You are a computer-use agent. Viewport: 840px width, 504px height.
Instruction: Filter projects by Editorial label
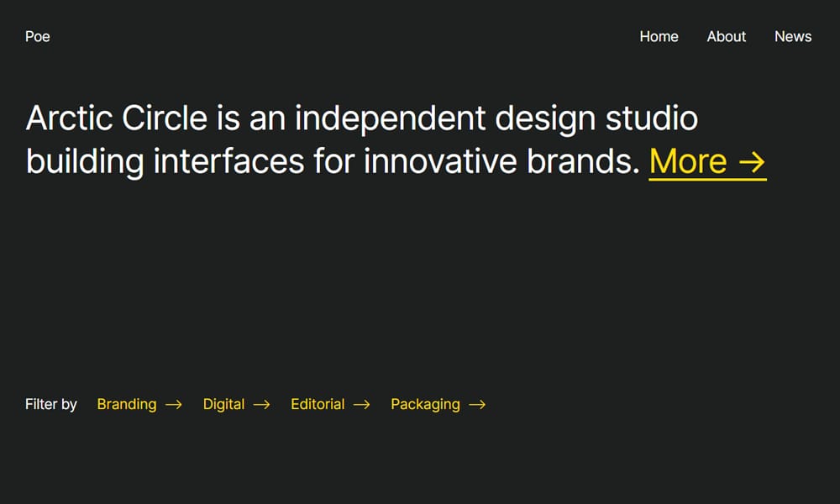(318, 404)
